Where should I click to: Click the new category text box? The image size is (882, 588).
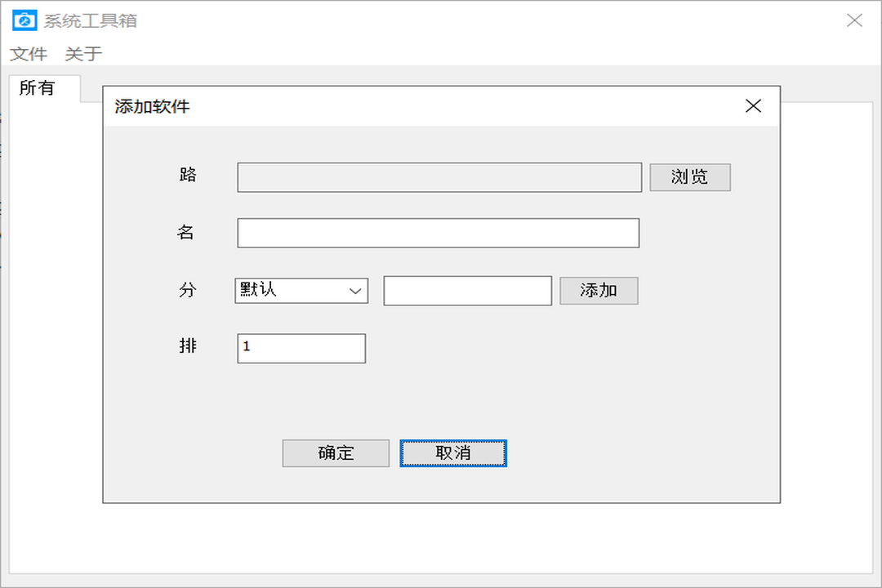click(467, 291)
